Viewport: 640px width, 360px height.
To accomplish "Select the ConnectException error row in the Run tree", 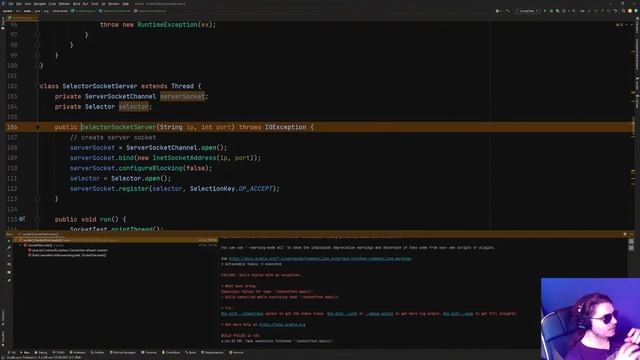I will point(68,250).
